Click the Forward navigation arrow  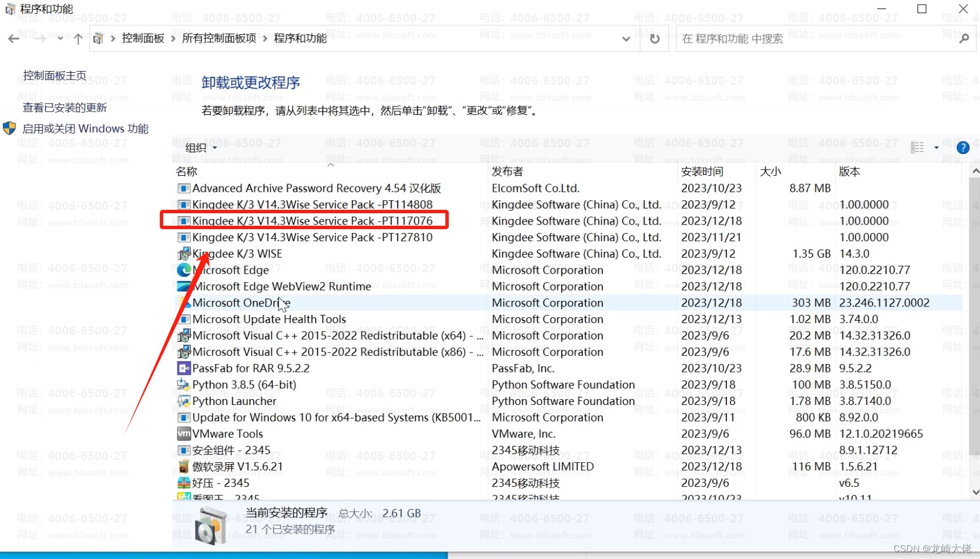40,39
